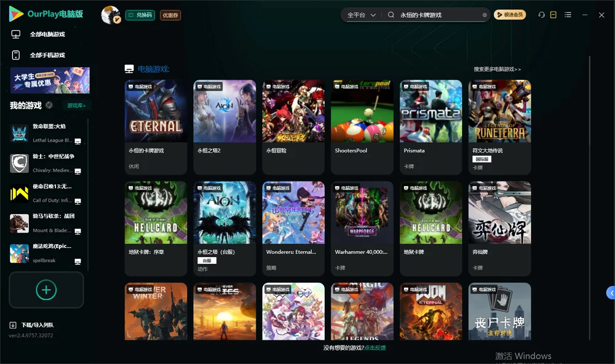Open the 大学生专属优惠 banner
The image size is (615, 364).
50,80
